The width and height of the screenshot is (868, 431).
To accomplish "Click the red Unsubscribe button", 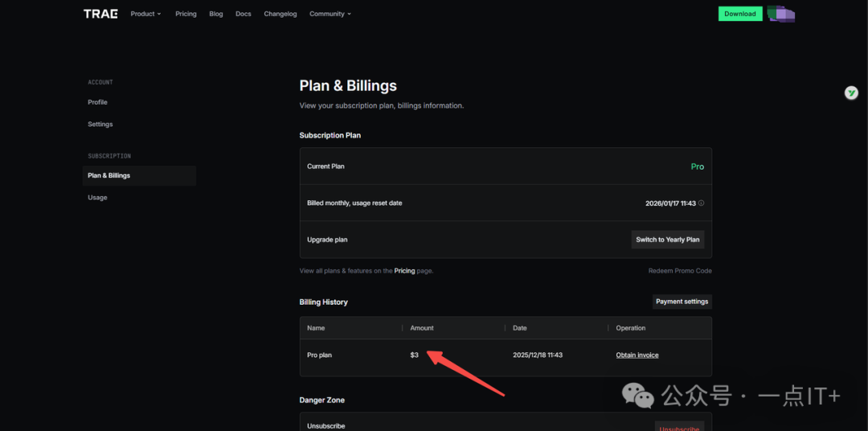I will [x=679, y=428].
